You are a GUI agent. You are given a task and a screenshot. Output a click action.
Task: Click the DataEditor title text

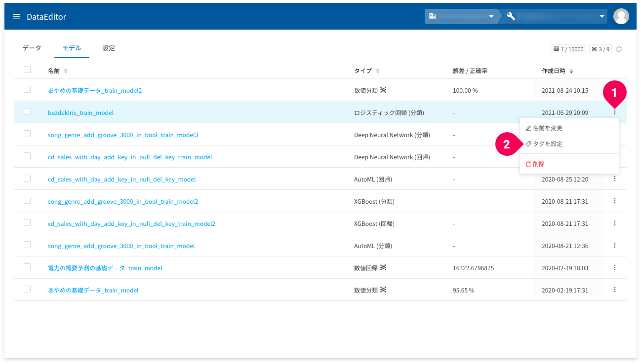click(46, 17)
